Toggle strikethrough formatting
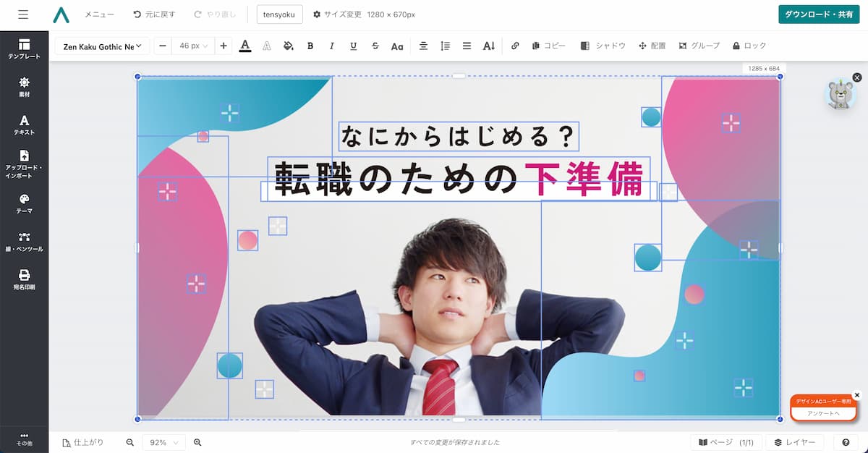The image size is (868, 453). (375, 46)
